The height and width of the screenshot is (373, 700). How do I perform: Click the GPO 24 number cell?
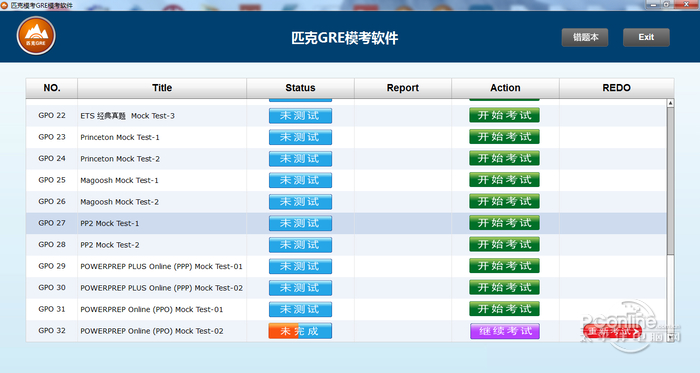(x=52, y=158)
